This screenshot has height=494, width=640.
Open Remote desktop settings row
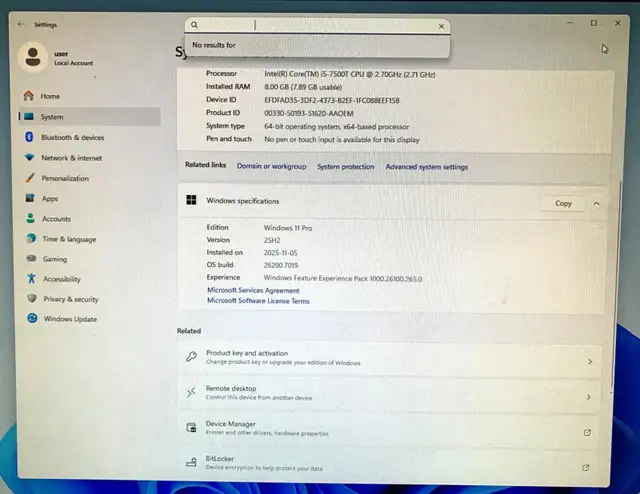390,393
